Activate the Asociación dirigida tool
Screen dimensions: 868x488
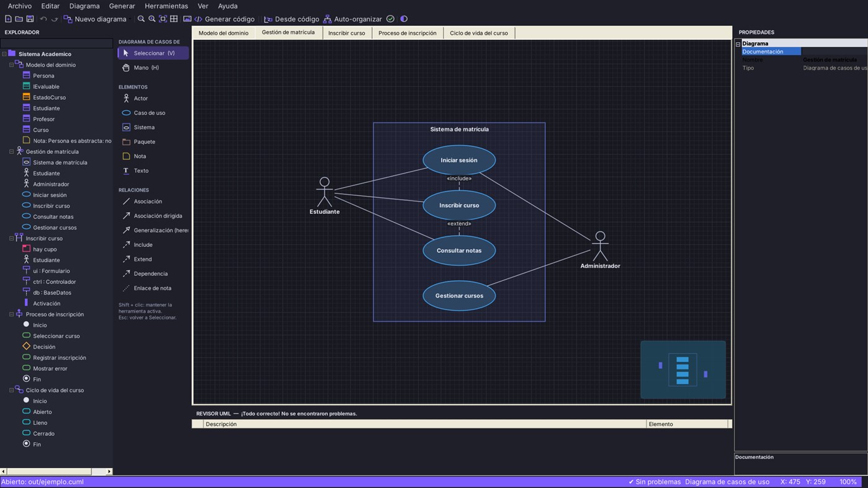(153, 216)
